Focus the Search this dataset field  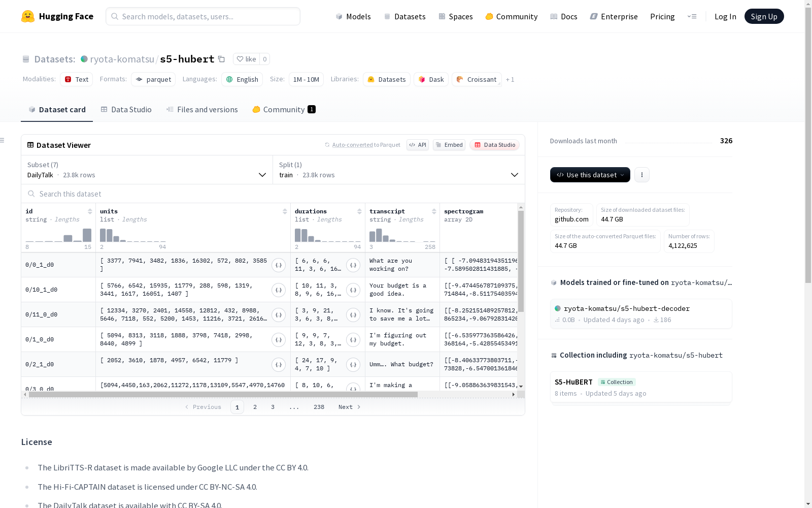[x=273, y=194]
